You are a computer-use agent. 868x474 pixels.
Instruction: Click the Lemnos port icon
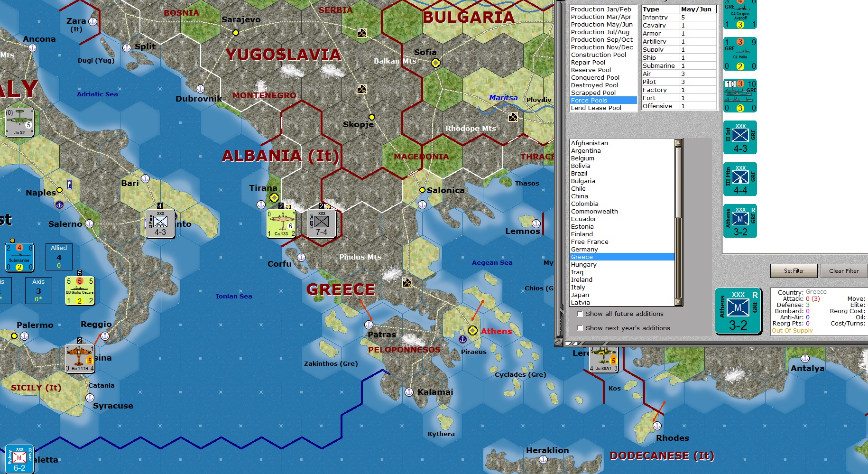536,223
